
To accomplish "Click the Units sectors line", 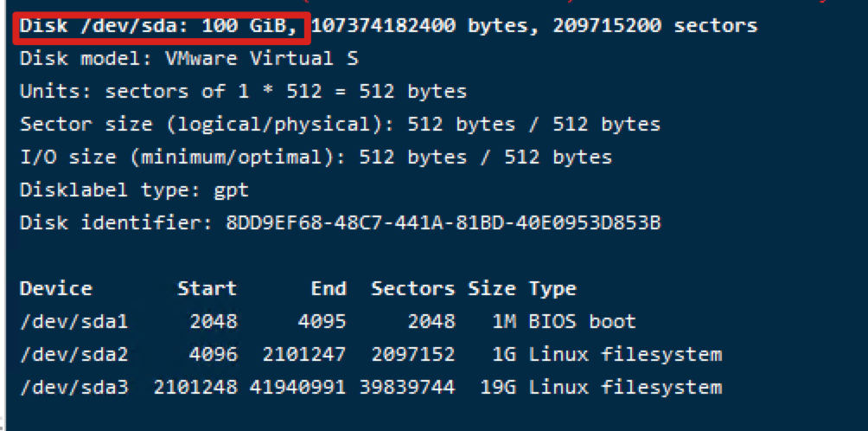I will (x=243, y=92).
